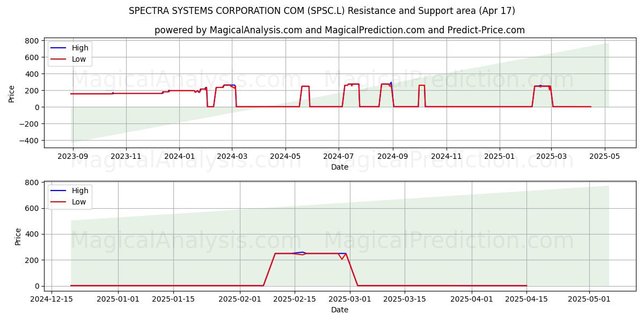
Task: Click the 2025-03 tick label in top chart
Action: point(551,156)
